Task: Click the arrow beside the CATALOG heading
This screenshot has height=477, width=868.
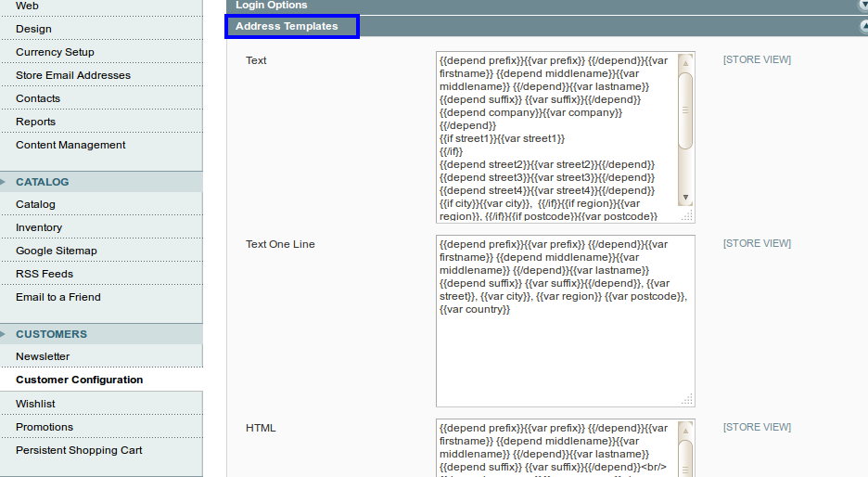Action: coord(5,182)
